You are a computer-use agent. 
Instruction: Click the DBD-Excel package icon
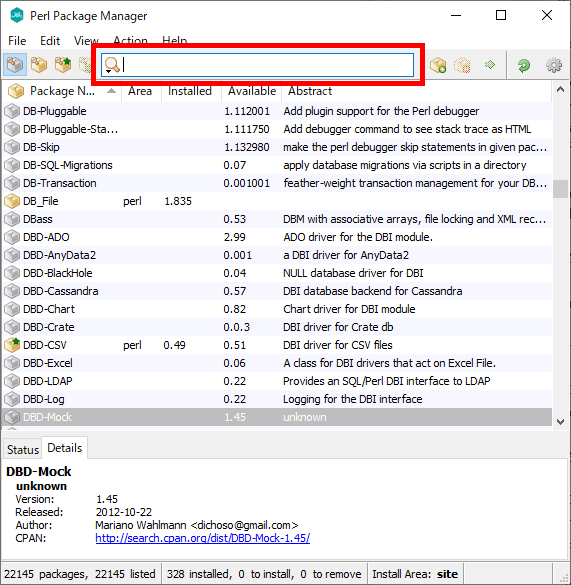click(12, 363)
